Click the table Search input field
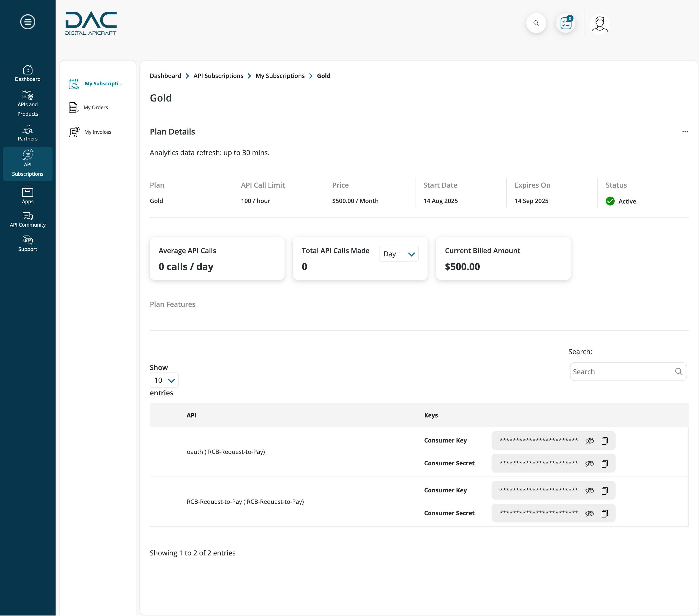This screenshot has width=699, height=616. coord(628,372)
